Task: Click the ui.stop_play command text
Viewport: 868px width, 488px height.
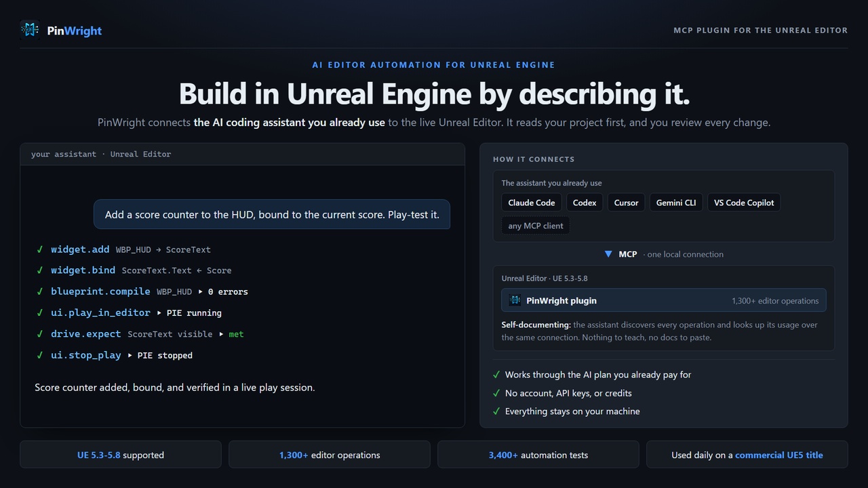Action: 86,354
